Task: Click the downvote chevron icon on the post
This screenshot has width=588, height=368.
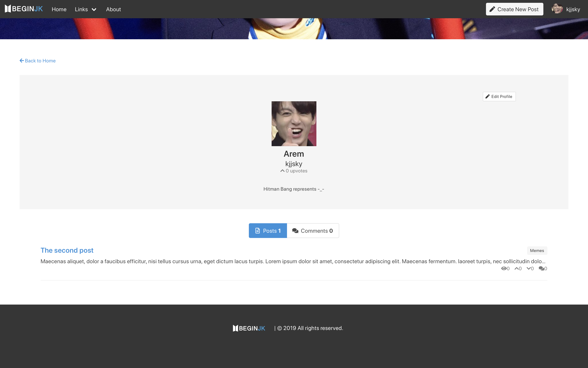Action: (x=528, y=268)
